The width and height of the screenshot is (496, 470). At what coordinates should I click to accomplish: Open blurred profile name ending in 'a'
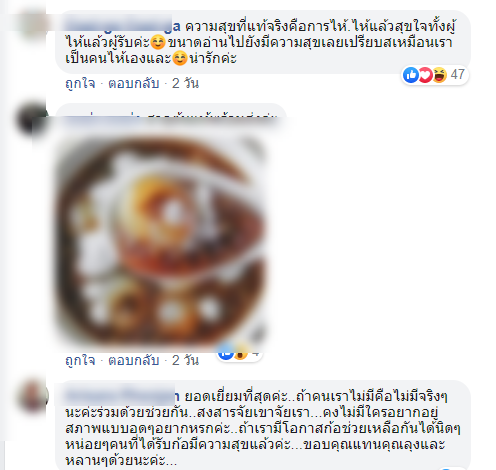tap(122, 26)
